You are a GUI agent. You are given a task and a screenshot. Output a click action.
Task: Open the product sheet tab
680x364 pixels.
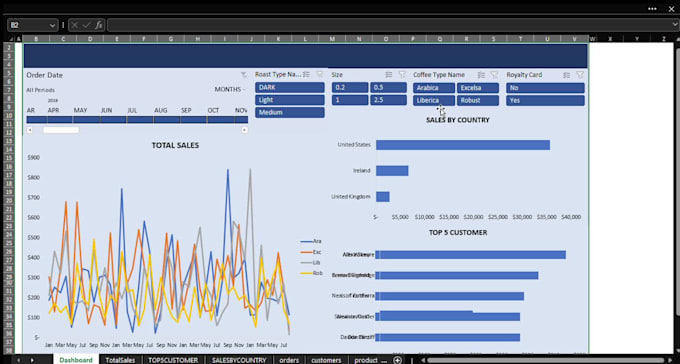(x=366, y=360)
